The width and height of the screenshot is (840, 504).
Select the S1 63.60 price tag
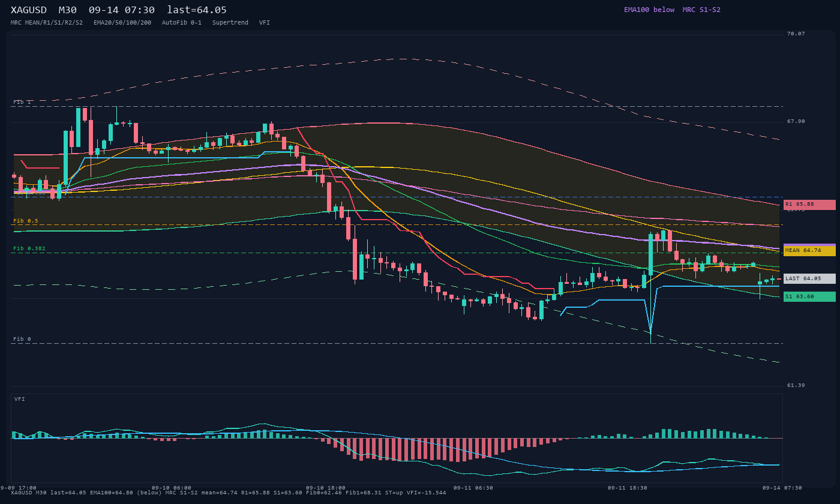pos(809,296)
